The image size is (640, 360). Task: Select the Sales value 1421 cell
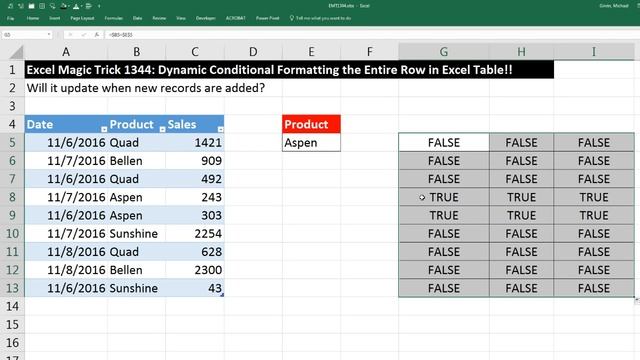(x=195, y=142)
